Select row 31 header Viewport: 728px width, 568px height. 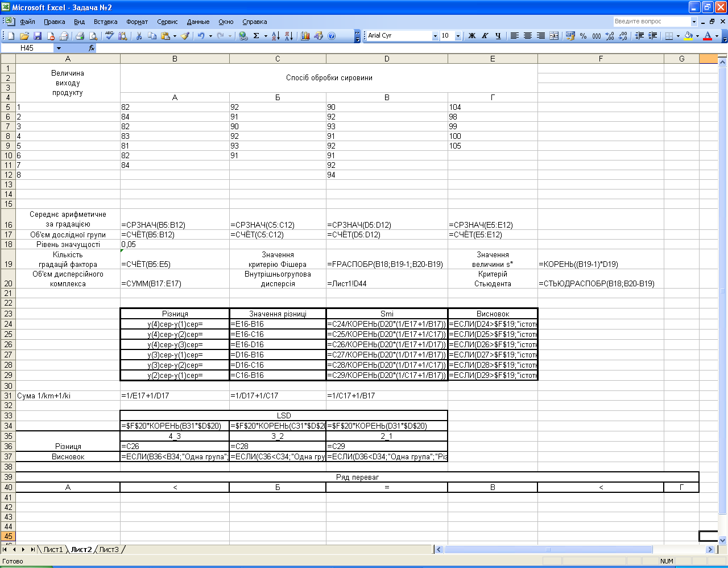click(x=8, y=396)
